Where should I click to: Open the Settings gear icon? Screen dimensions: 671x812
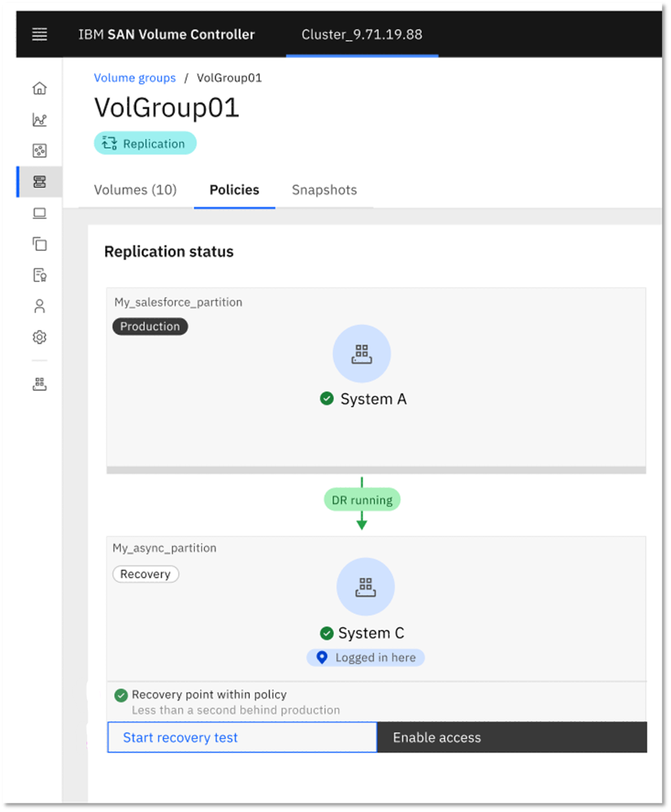(39, 337)
